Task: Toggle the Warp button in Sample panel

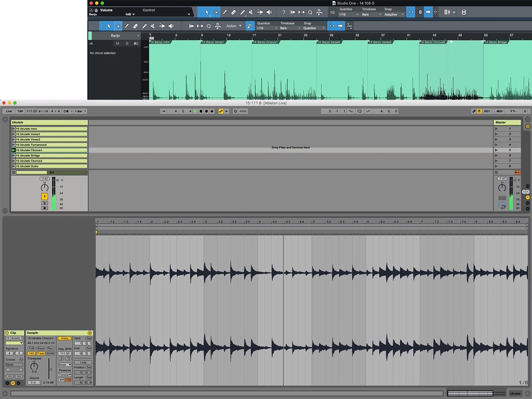Action: pyautogui.click(x=64, y=338)
